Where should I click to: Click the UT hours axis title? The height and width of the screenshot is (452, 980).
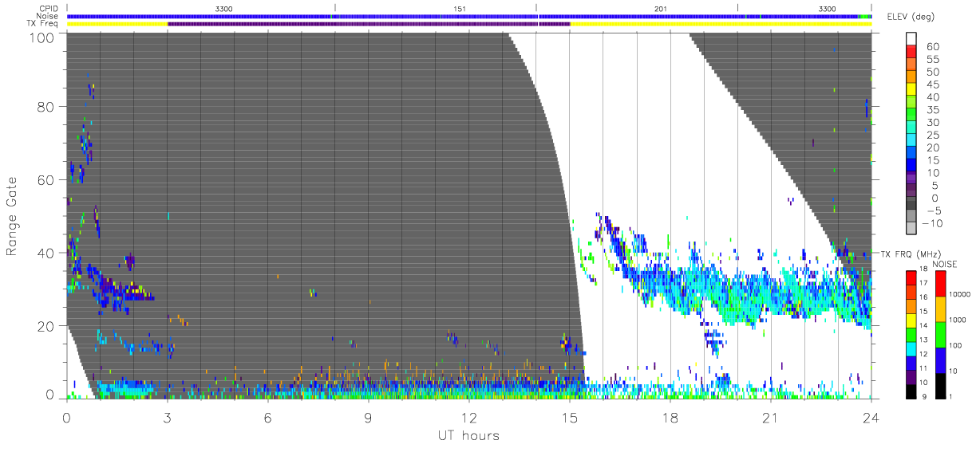(x=468, y=436)
